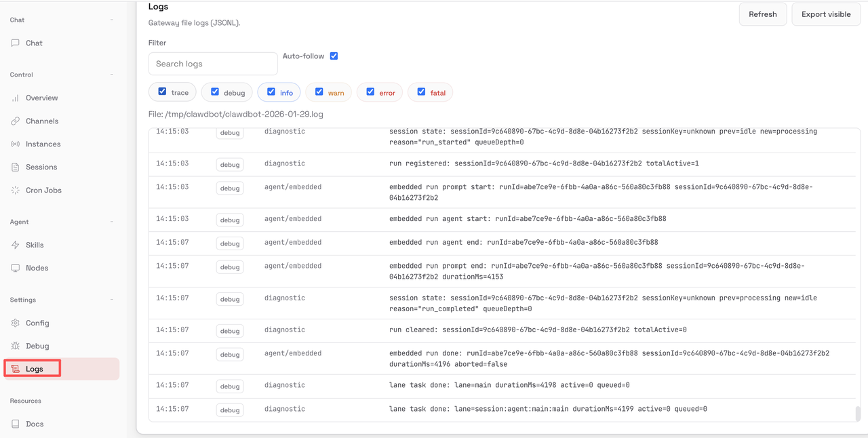Click the Export visible button
This screenshot has width=868, height=438.
(x=825, y=14)
